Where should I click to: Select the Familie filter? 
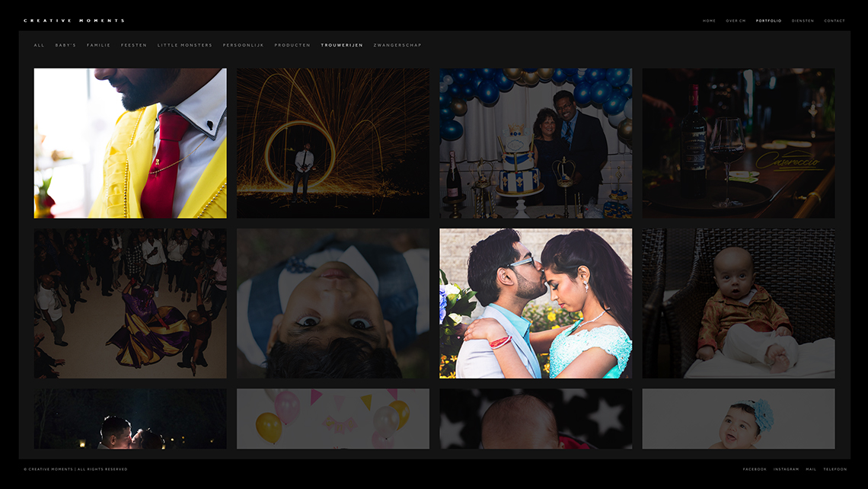(98, 45)
